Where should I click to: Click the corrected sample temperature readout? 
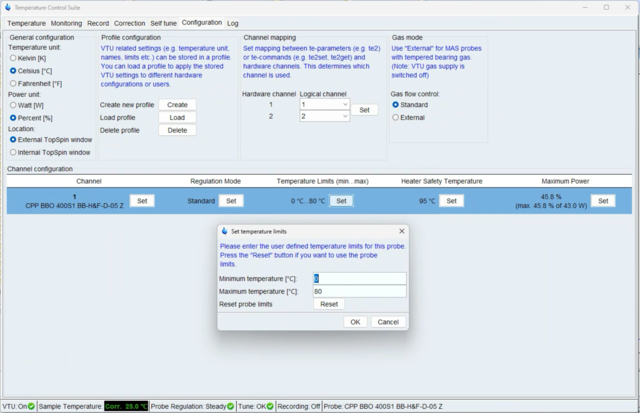126,406
